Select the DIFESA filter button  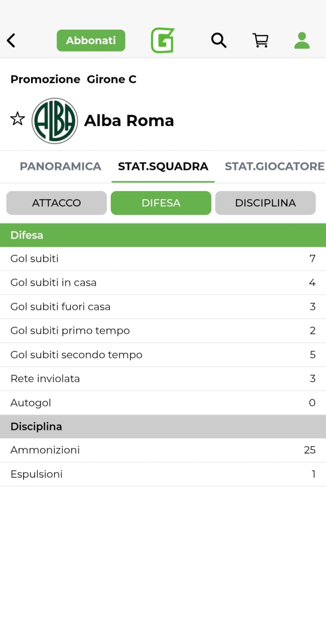[161, 203]
